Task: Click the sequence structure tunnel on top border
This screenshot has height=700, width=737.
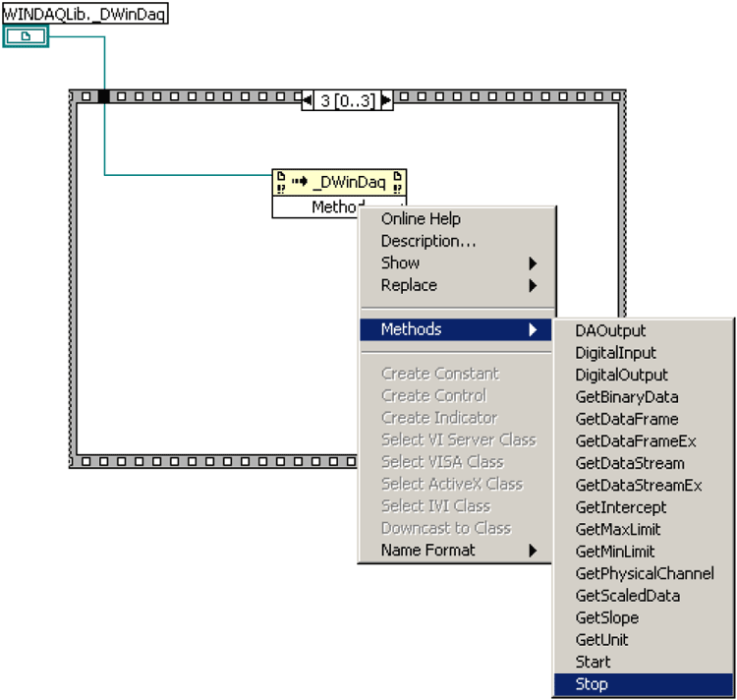Action: (104, 96)
